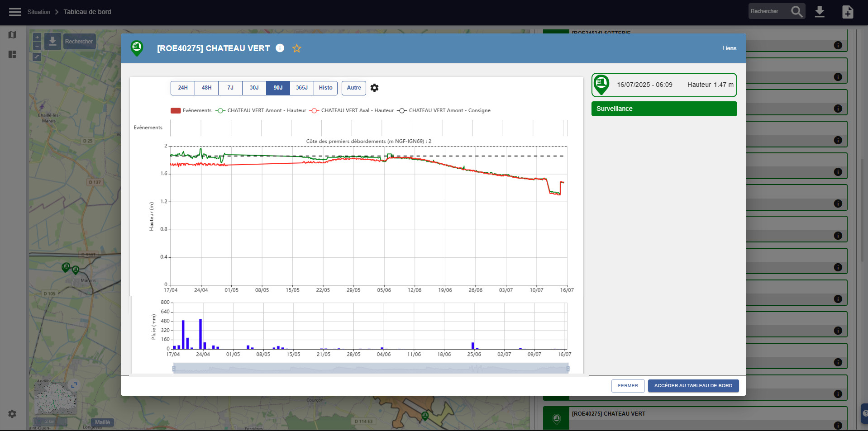Click Maillé label on the map

[x=102, y=422]
